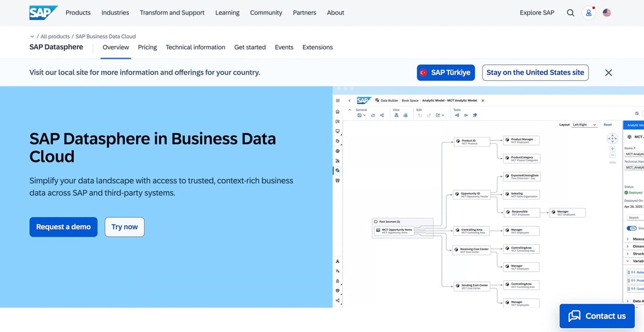Image resolution: width=644 pixels, height=332 pixels.
Task: Expand the breadcrumb chevron before All products
Action: click(x=32, y=37)
